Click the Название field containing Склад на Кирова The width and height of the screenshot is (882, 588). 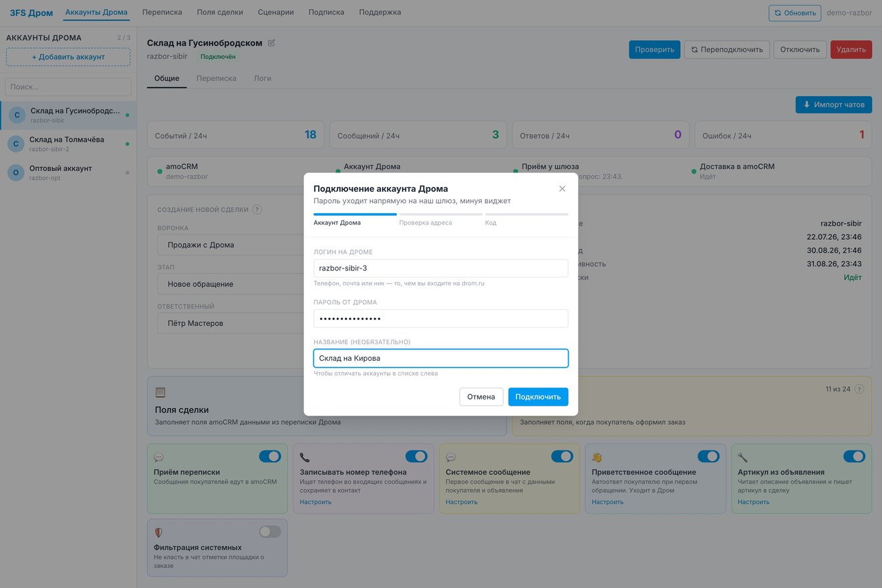pos(441,358)
